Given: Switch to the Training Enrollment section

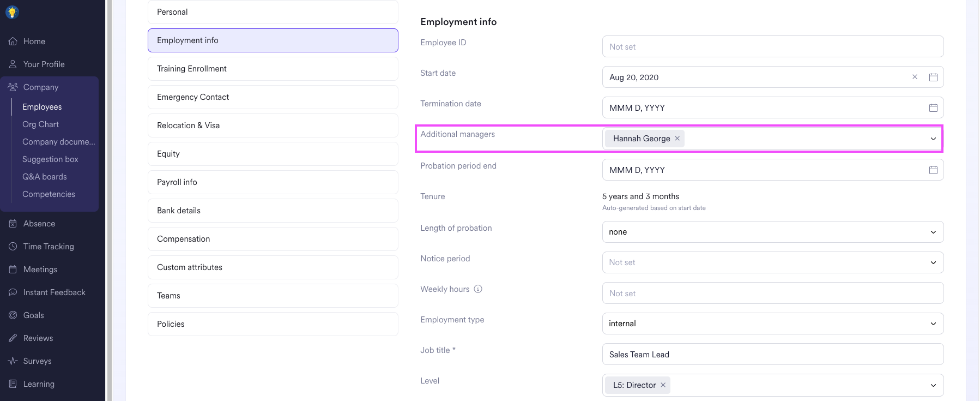Looking at the screenshot, I should (x=273, y=69).
